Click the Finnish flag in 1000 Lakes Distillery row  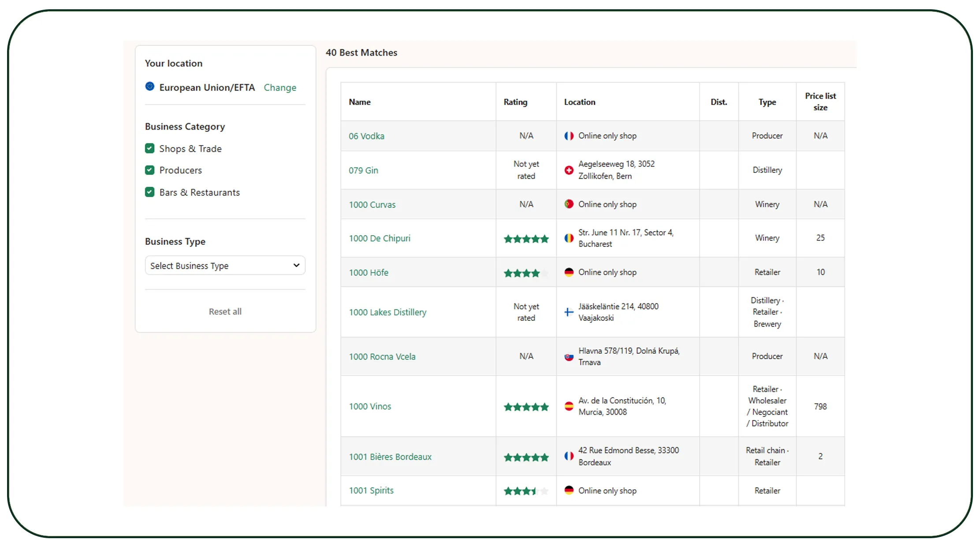coord(569,312)
